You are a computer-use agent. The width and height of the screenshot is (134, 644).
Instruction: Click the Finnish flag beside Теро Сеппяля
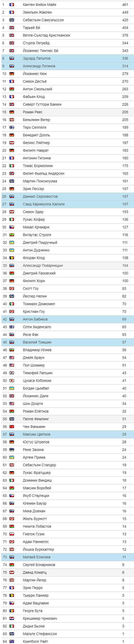[12, 127]
